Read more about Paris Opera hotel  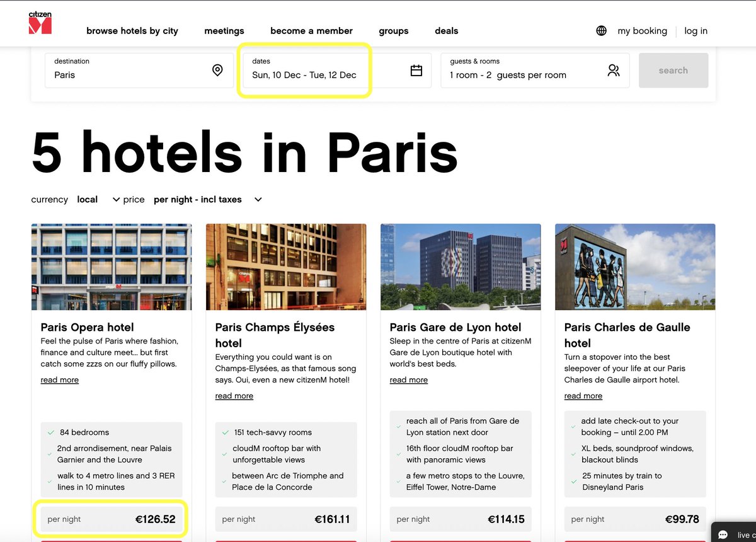click(x=60, y=380)
